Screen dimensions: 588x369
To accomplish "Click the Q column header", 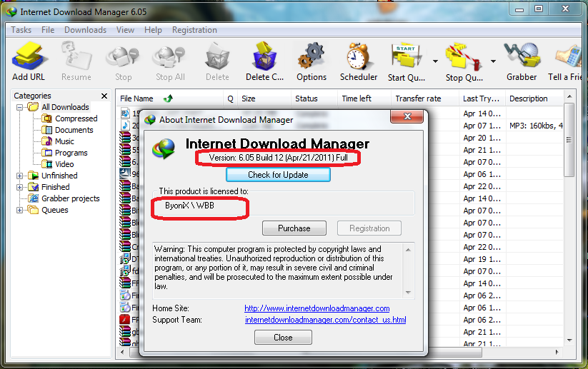I will point(230,98).
